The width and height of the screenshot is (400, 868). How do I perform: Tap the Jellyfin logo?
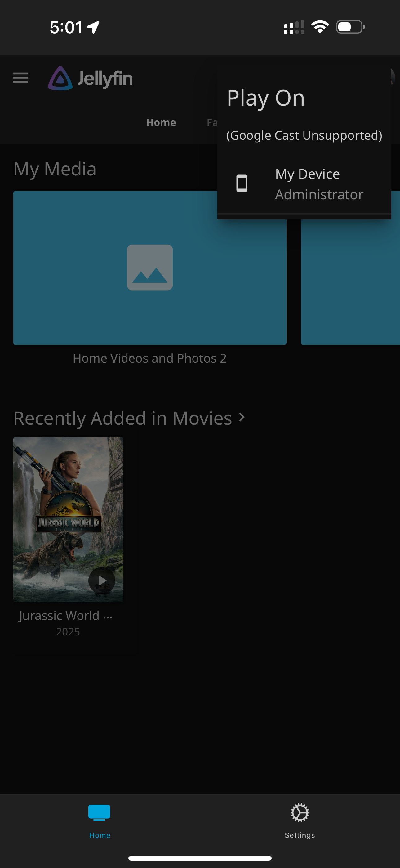coord(90,78)
